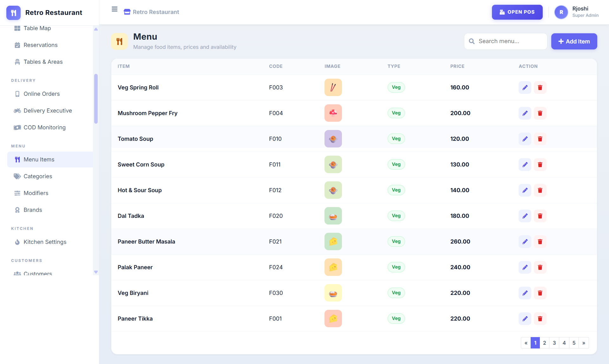Screen dimensions: 609x364
Task: Go to pagination page 3
Action: [554, 343]
